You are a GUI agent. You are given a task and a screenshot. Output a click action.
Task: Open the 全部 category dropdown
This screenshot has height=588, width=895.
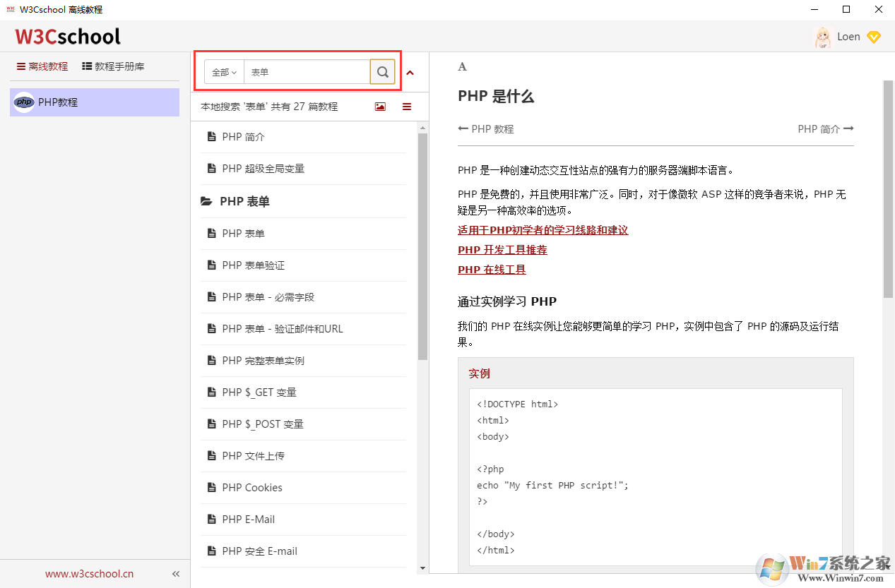[223, 71]
